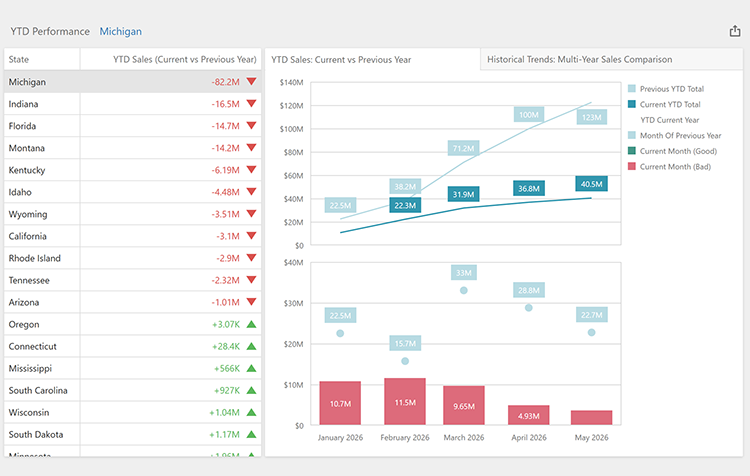Click the 31.9M current YTD data label
750x476 pixels.
point(463,194)
